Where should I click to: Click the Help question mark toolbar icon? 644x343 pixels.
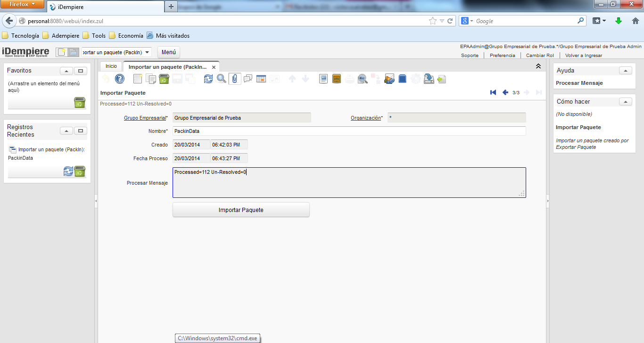click(120, 79)
